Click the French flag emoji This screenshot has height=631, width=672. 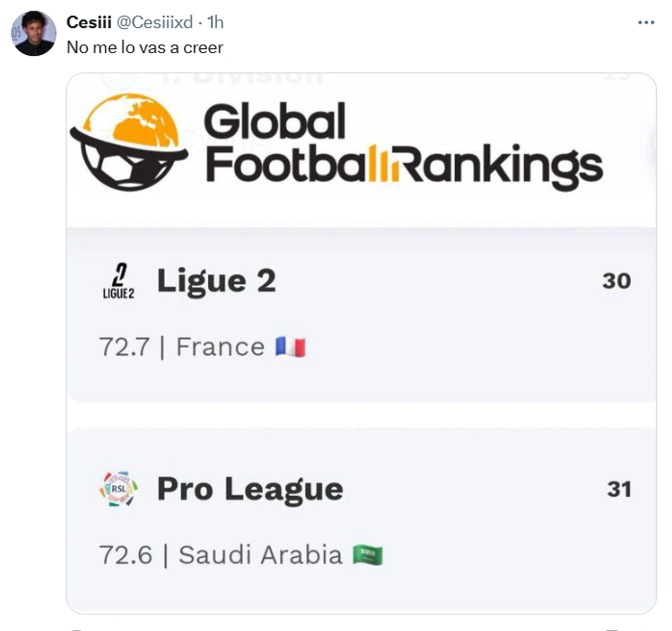[290, 347]
